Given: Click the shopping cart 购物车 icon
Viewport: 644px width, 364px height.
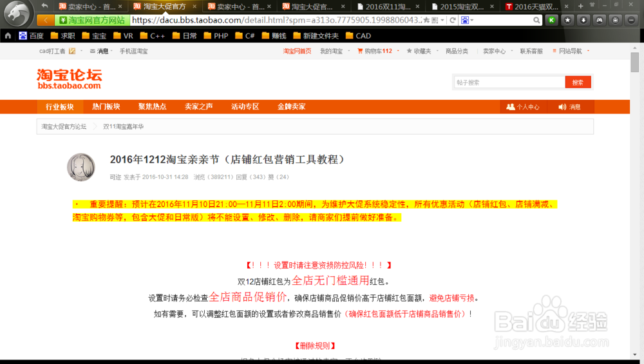Looking at the screenshot, I should coord(360,51).
